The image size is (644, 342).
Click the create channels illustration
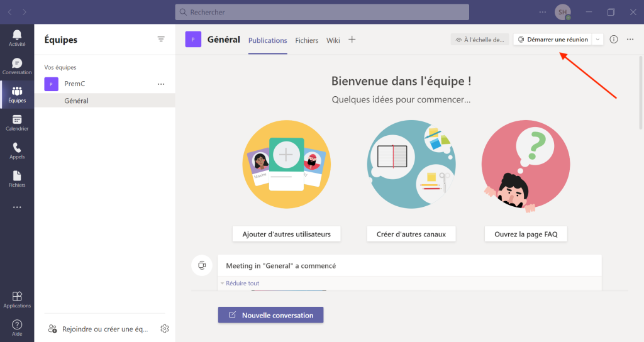[x=411, y=164]
